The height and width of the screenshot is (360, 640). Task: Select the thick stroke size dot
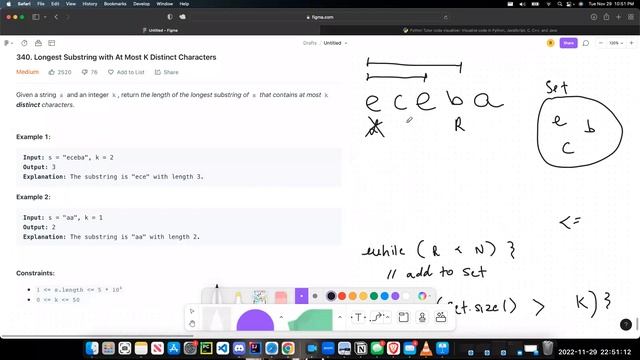coord(315,296)
